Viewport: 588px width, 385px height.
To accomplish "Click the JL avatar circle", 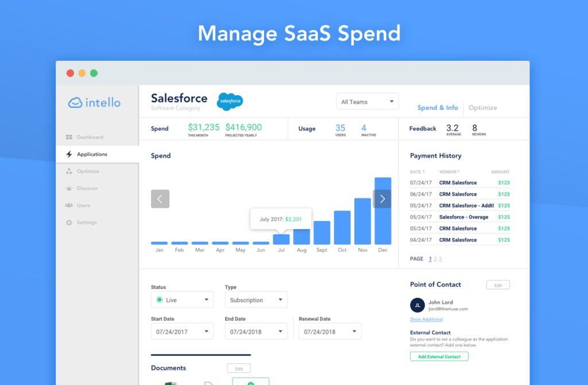I will tap(417, 305).
